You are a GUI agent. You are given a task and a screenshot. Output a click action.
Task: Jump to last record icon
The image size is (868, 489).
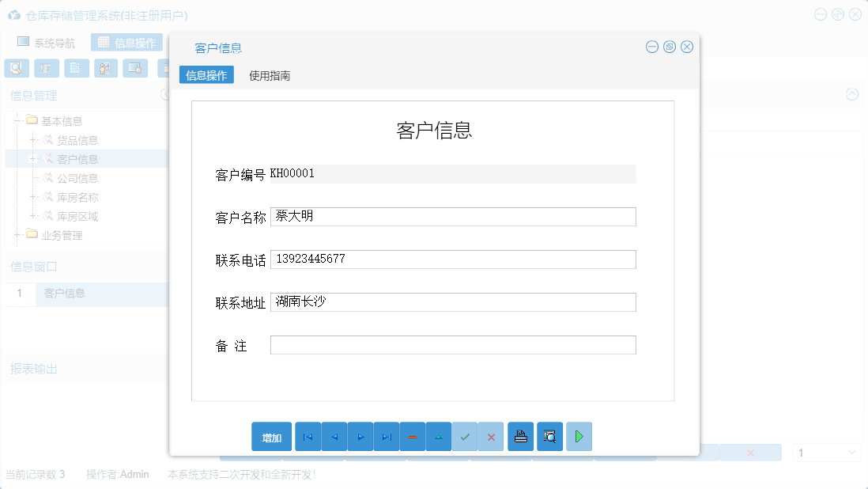(386, 436)
